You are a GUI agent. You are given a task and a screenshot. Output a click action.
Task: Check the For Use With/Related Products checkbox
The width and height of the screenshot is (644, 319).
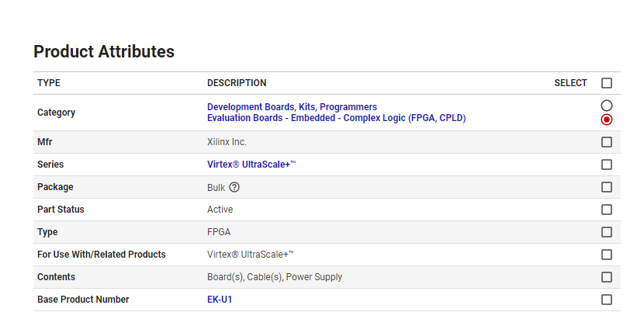coord(607,255)
